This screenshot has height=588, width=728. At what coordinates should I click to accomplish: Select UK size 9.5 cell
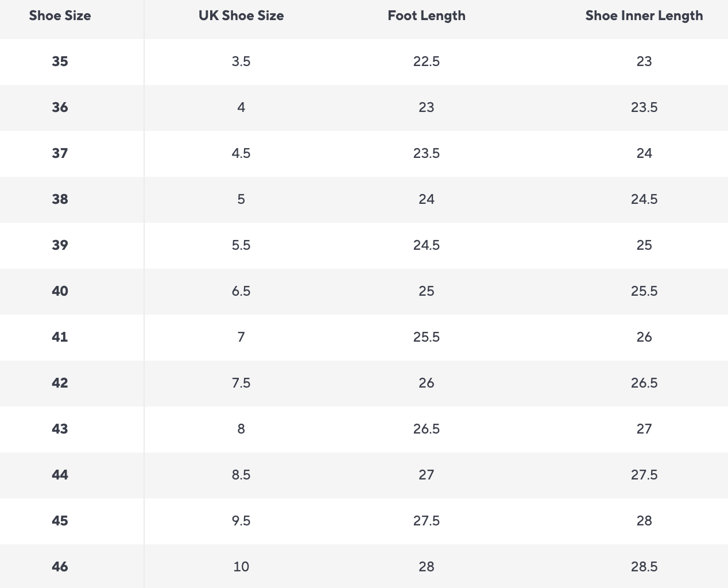(x=241, y=521)
